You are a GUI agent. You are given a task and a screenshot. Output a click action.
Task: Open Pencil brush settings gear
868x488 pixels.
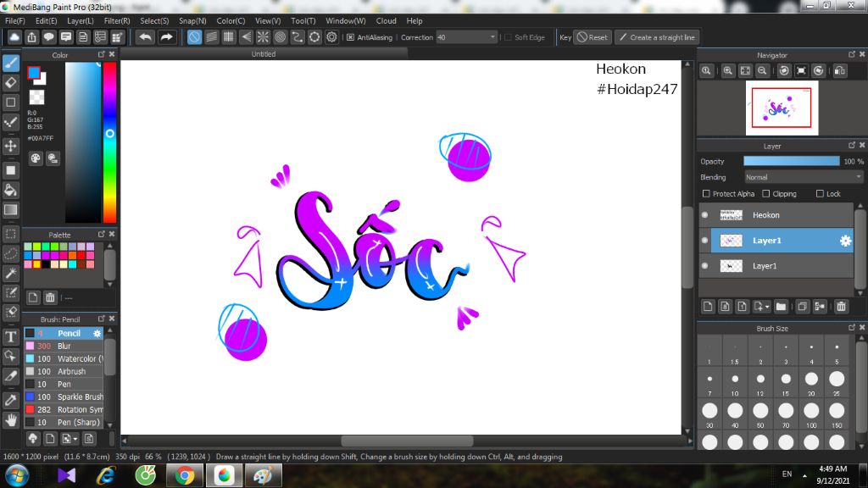(97, 333)
